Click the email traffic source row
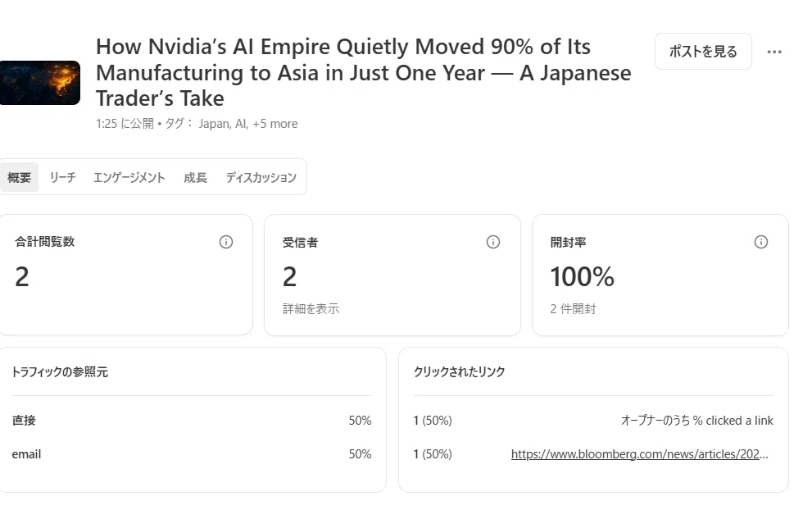The image size is (812, 510). click(x=192, y=454)
